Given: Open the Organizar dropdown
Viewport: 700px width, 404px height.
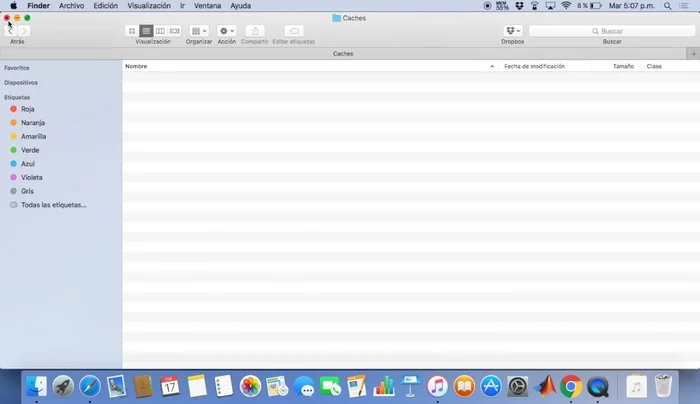Looking at the screenshot, I should [x=199, y=31].
